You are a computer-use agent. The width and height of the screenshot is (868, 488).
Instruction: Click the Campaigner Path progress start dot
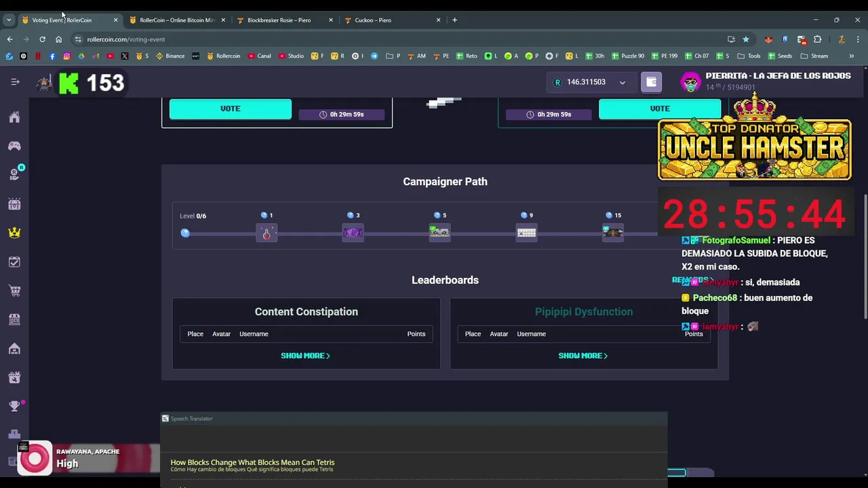pyautogui.click(x=185, y=233)
